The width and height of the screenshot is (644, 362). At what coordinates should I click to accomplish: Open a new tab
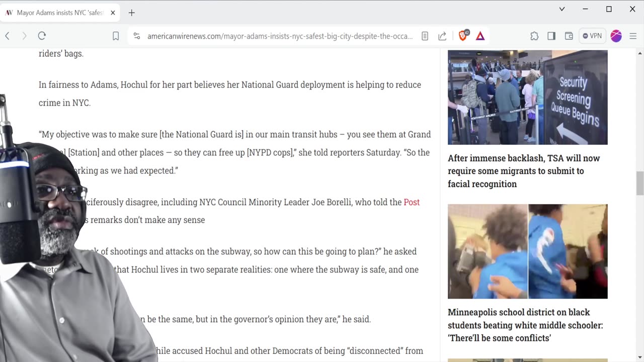coord(131,13)
